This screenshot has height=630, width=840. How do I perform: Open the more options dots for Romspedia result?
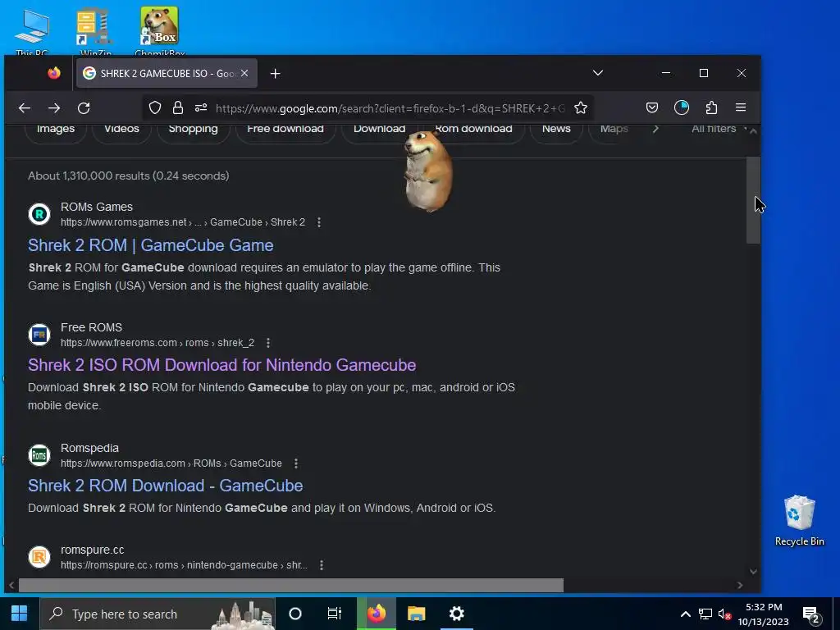295,463
